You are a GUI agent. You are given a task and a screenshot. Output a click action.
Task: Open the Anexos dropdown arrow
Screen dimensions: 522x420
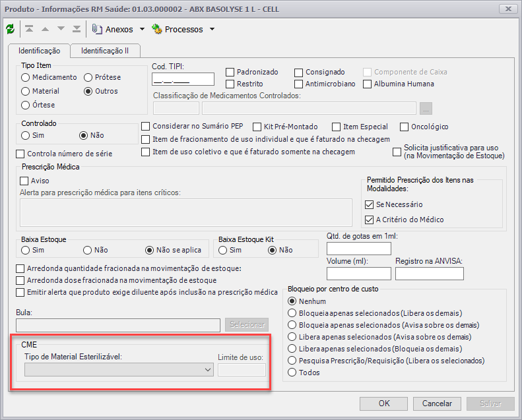(x=142, y=29)
